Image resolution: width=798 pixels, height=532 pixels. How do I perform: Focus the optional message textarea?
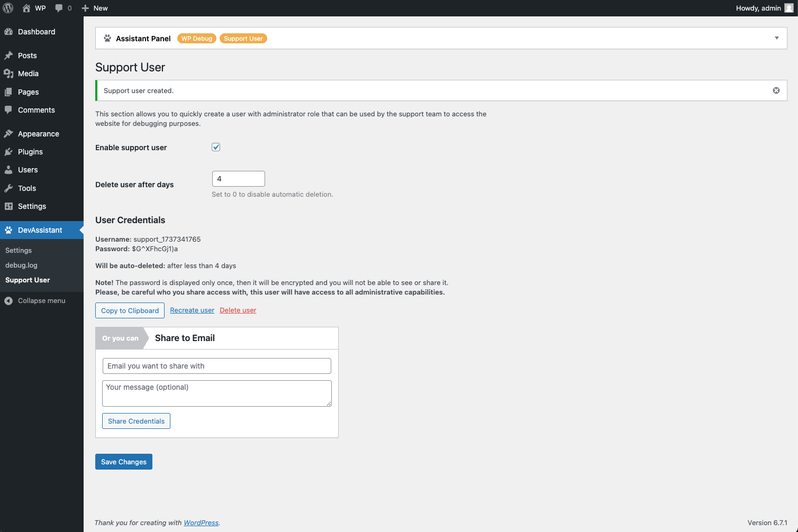[x=217, y=393]
